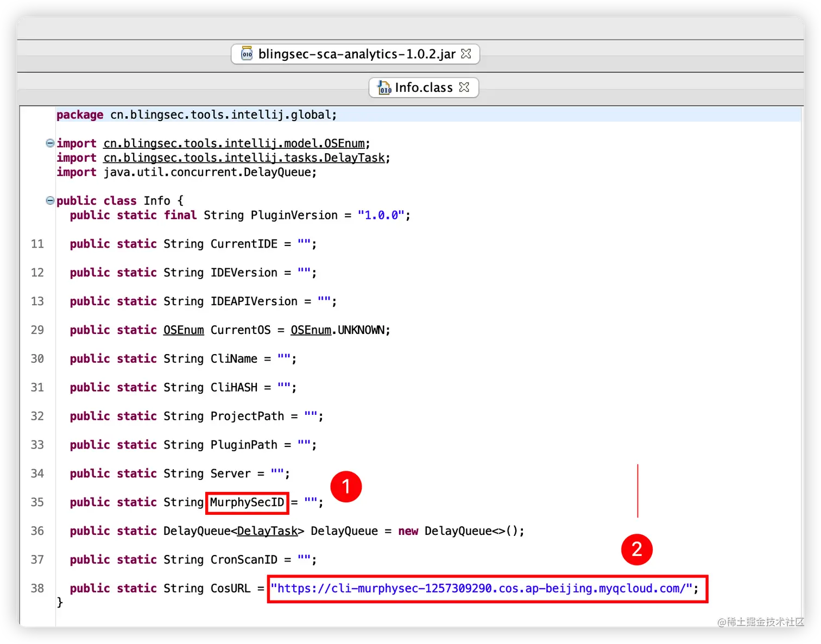The image size is (821, 644).
Task: Click the IDEVersion variable name
Action: click(x=244, y=273)
